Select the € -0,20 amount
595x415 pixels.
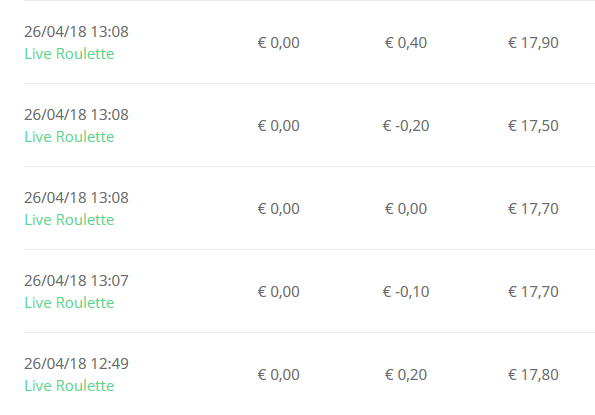click(x=406, y=126)
